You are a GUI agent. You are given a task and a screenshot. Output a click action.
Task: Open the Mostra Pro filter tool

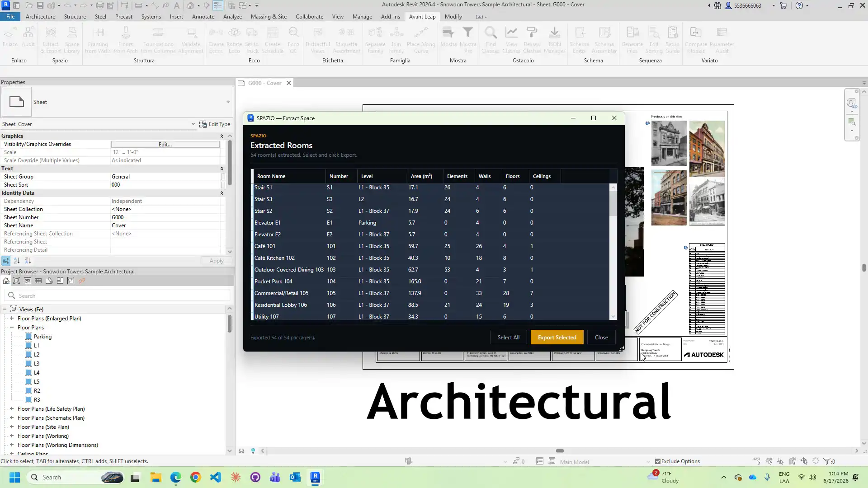click(x=468, y=40)
